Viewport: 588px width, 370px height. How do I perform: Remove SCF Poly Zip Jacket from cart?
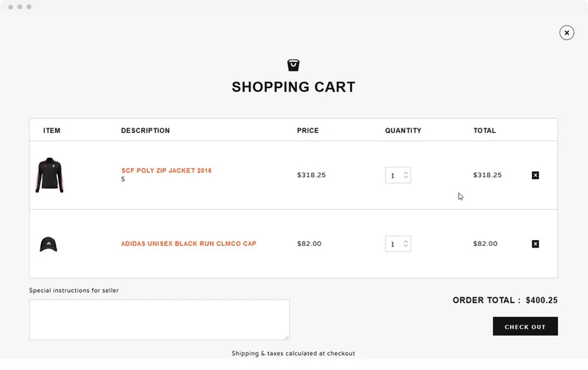point(535,175)
